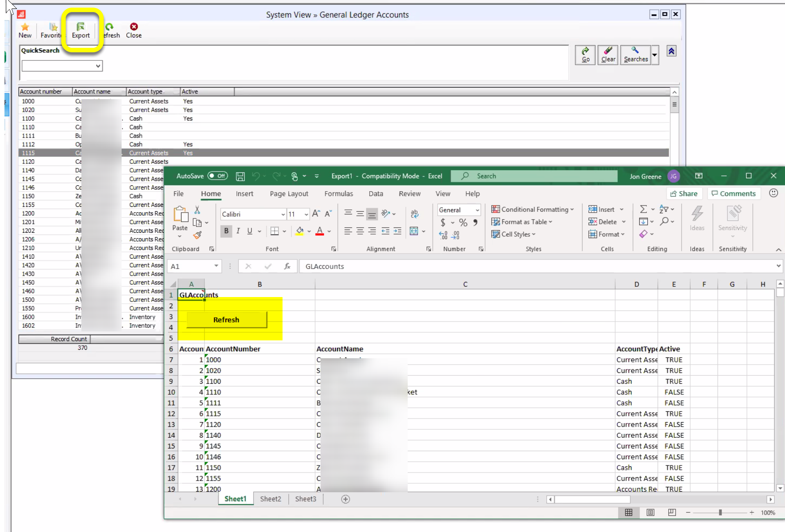Click the yellow Refresh button in worksheet
Screen dimensions: 785x532
pyautogui.click(x=226, y=320)
